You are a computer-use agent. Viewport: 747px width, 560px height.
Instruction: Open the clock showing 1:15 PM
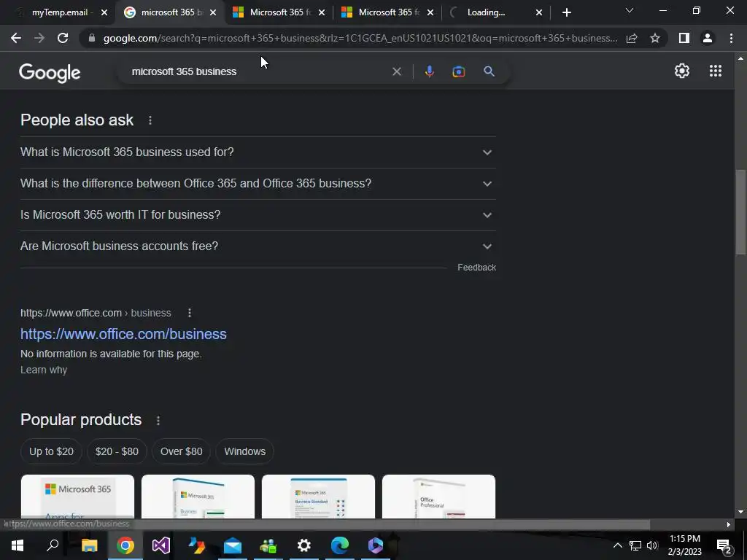tap(684, 545)
